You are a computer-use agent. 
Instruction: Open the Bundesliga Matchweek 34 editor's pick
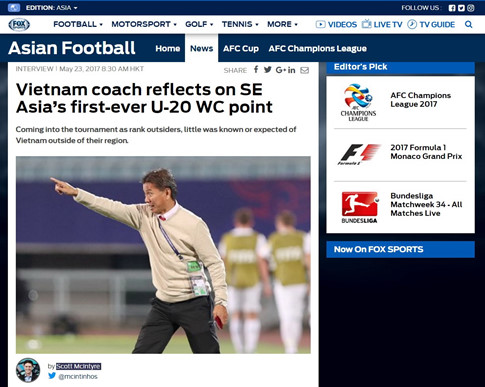(400, 207)
